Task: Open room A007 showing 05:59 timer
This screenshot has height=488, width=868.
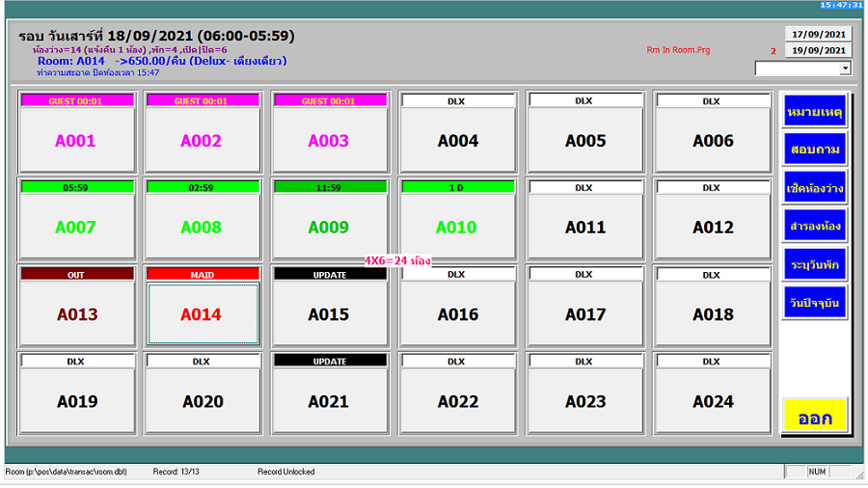Action: [75, 228]
